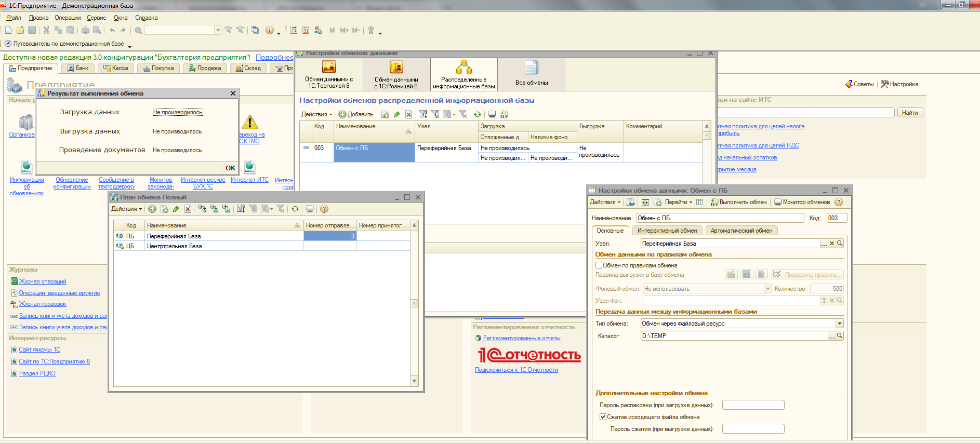
Task: Open Каталог ellipsis selection button
Action: click(831, 336)
